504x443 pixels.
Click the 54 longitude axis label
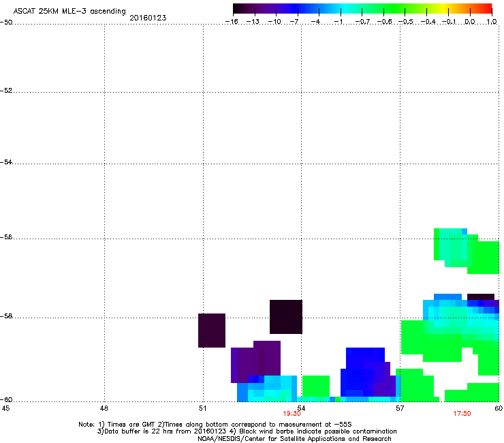[x=301, y=407]
